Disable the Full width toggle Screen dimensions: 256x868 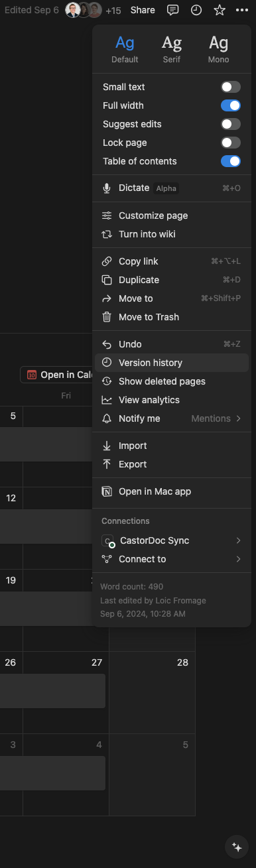tap(231, 105)
